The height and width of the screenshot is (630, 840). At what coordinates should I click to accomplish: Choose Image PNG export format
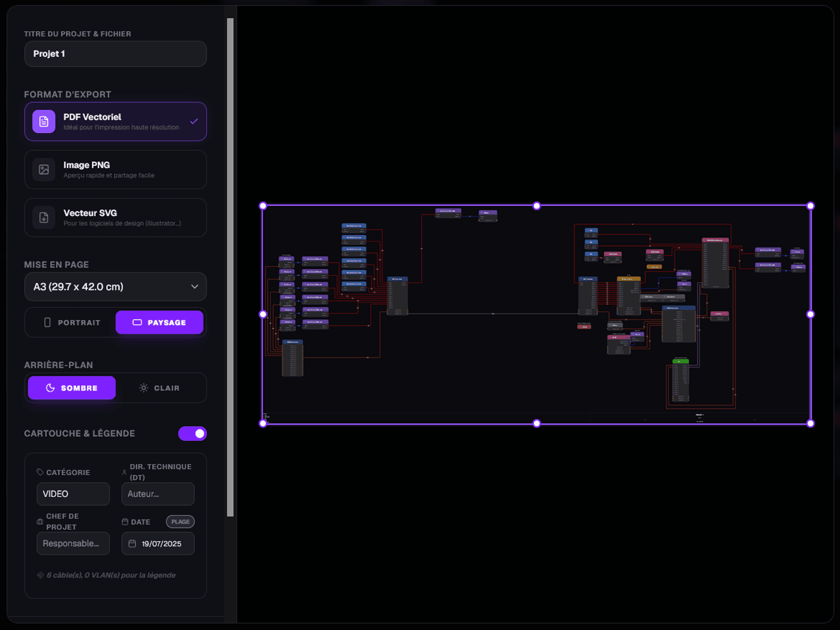115,170
